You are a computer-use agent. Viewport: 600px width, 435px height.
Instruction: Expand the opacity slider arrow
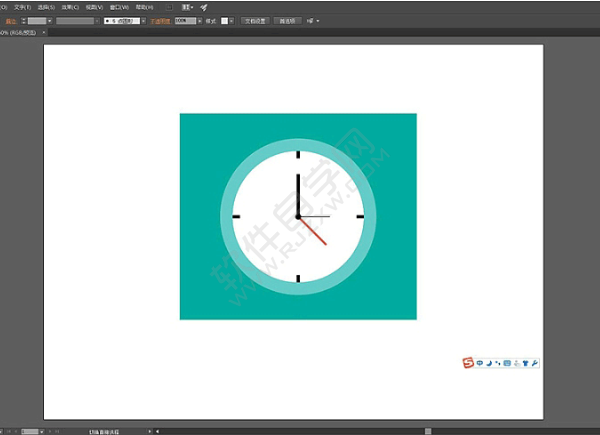[x=199, y=21]
